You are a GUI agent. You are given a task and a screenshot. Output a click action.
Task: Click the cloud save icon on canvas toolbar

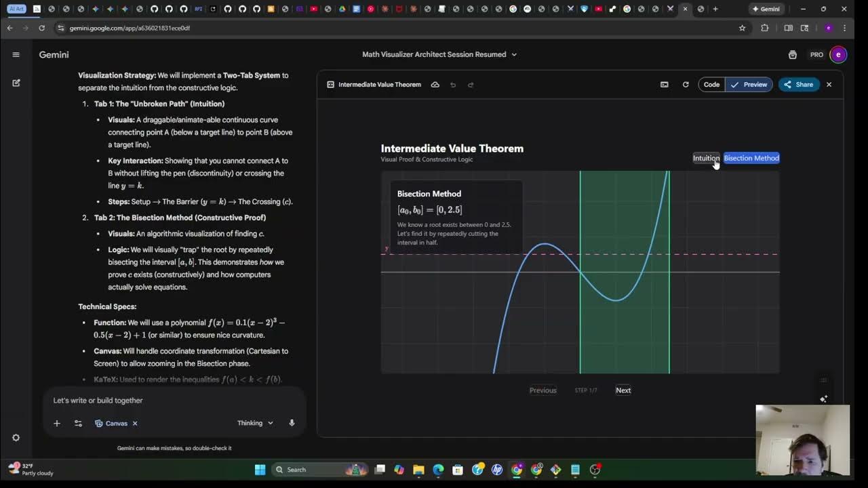point(435,84)
